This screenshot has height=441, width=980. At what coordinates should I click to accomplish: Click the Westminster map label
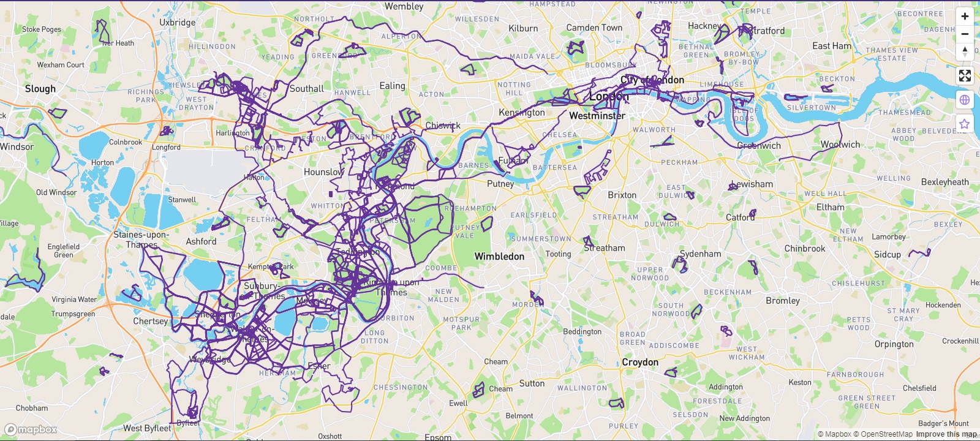pos(597,116)
